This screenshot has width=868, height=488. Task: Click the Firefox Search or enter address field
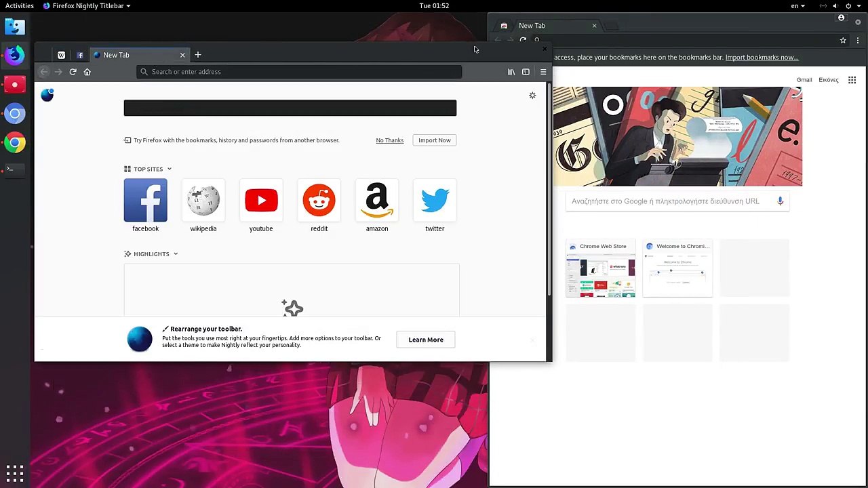(299, 72)
